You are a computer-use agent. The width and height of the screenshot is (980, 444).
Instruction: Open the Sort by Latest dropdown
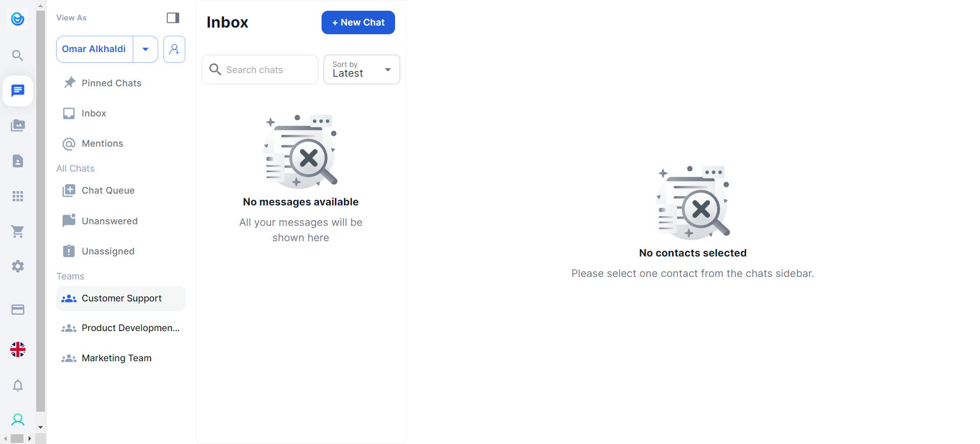point(361,69)
